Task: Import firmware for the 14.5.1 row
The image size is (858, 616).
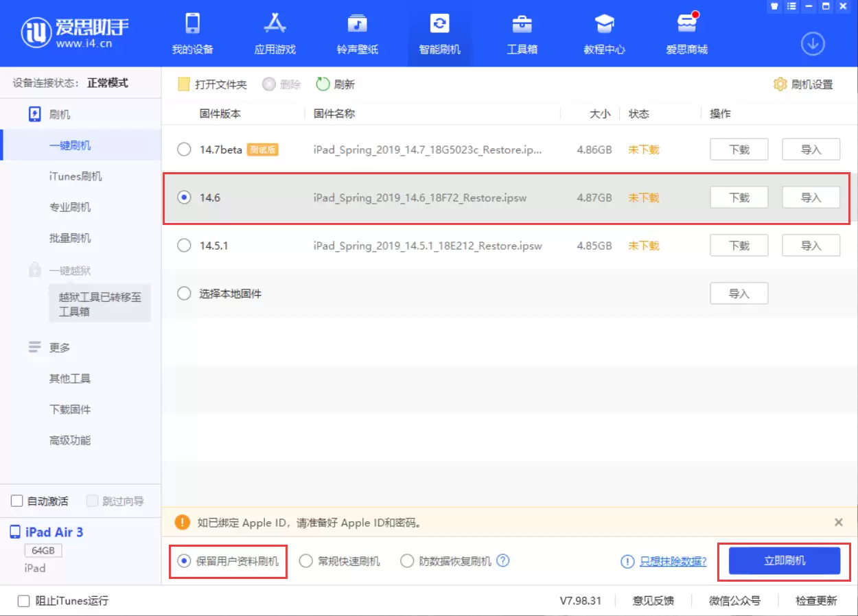Action: pos(811,246)
